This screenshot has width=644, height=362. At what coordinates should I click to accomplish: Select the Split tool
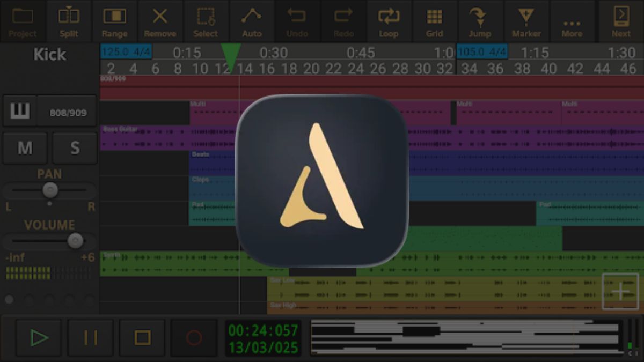pos(69,21)
